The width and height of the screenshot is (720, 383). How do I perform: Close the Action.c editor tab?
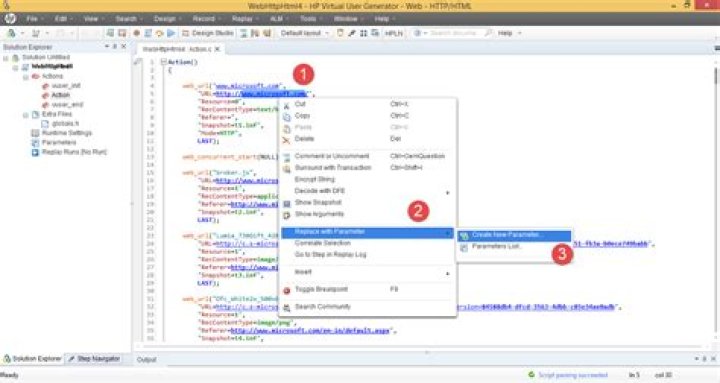point(217,49)
